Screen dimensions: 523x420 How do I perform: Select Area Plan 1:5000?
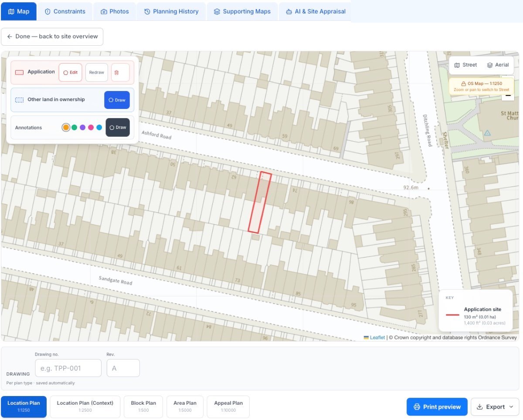click(x=185, y=406)
